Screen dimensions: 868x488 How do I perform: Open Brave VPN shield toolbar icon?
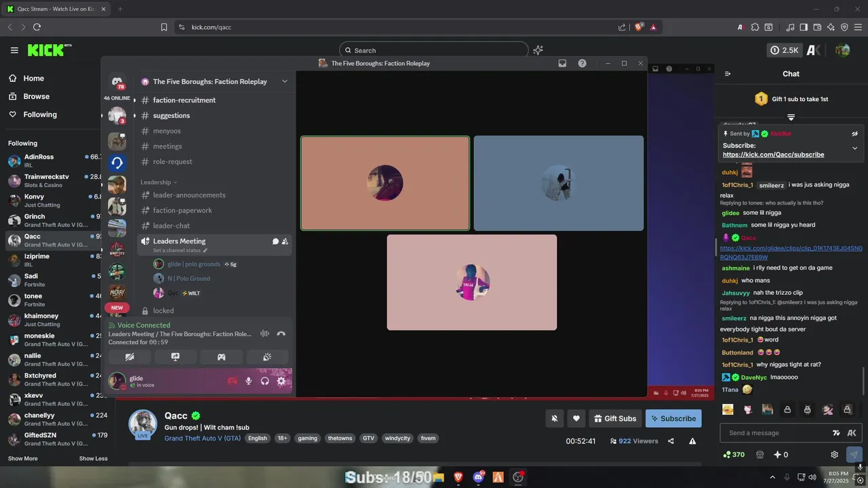844,27
